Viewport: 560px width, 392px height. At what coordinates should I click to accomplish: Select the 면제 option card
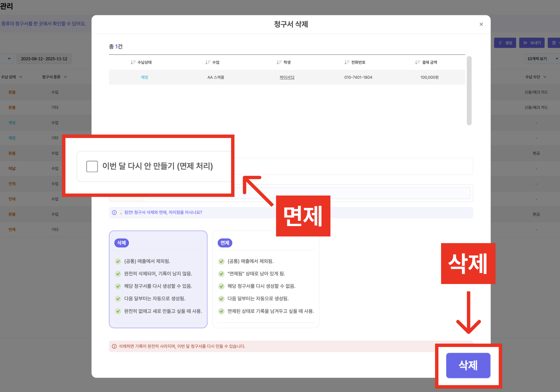coord(265,279)
